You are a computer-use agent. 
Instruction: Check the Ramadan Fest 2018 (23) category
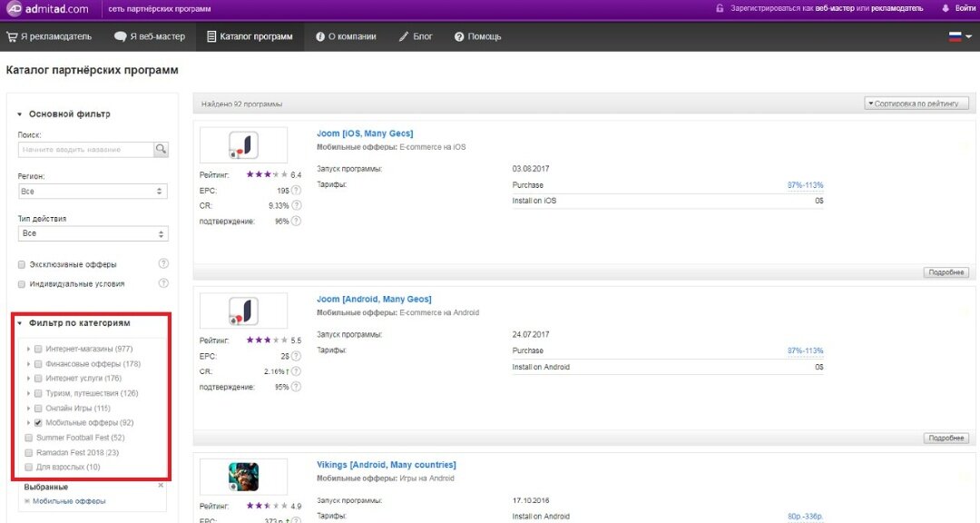point(29,453)
